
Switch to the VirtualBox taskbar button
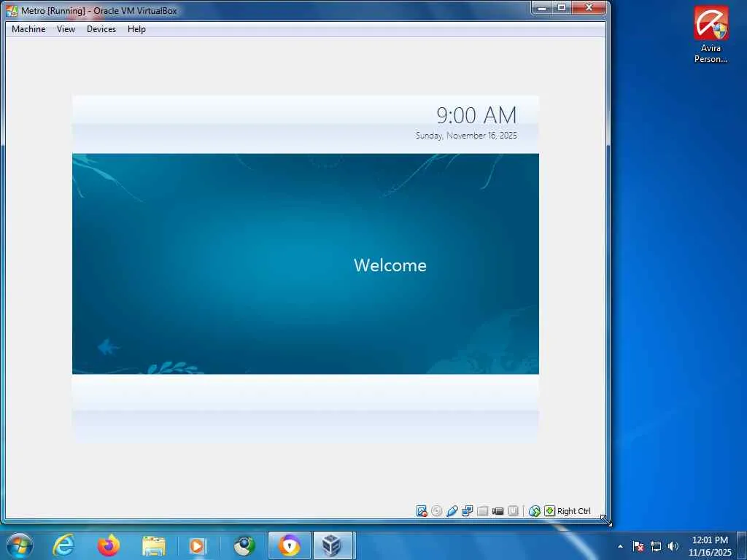332,545
